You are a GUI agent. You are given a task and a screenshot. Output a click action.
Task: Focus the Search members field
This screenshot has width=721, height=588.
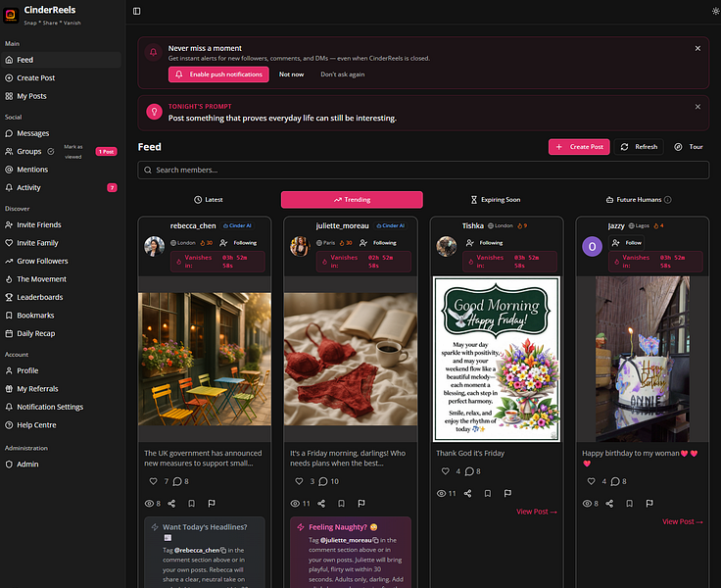[x=423, y=171]
